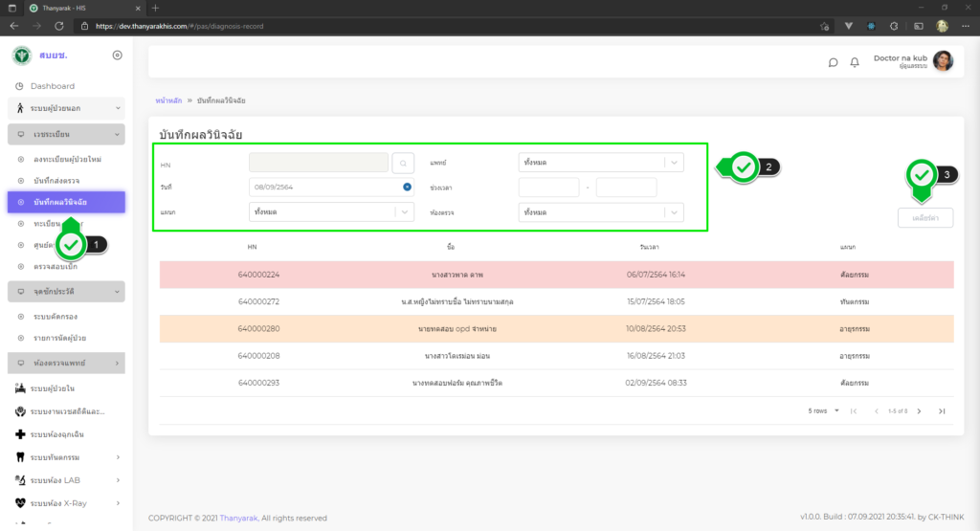Open Dashboard in the sidebar

(x=52, y=86)
